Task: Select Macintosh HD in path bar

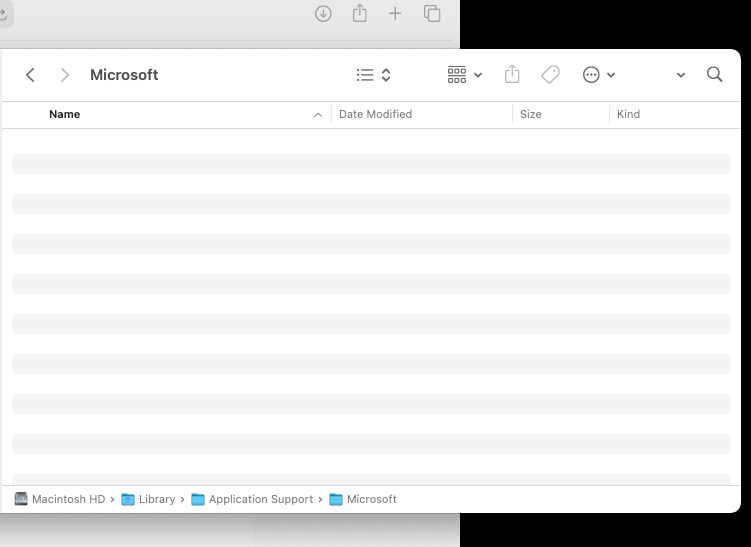Action: coord(59,499)
